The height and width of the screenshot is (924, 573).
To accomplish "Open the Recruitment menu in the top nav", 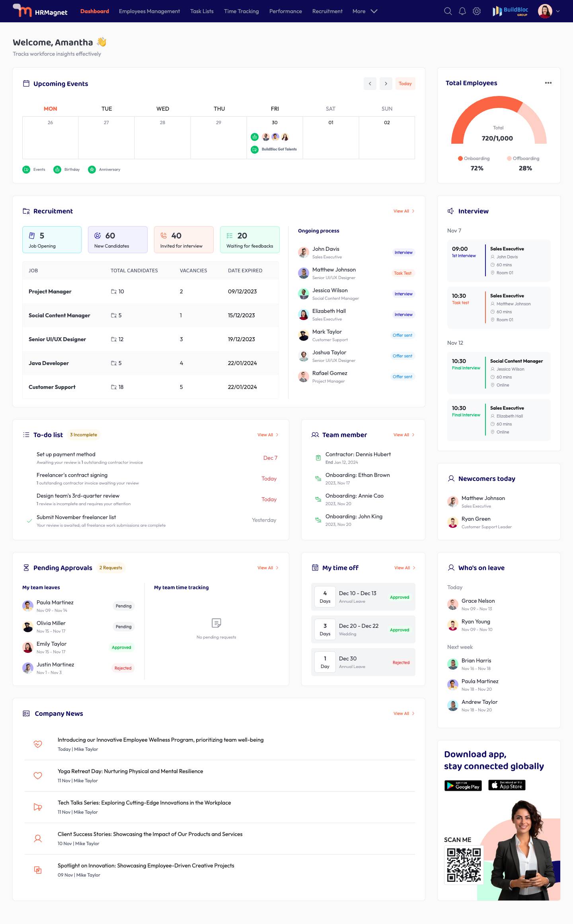I will [x=327, y=11].
